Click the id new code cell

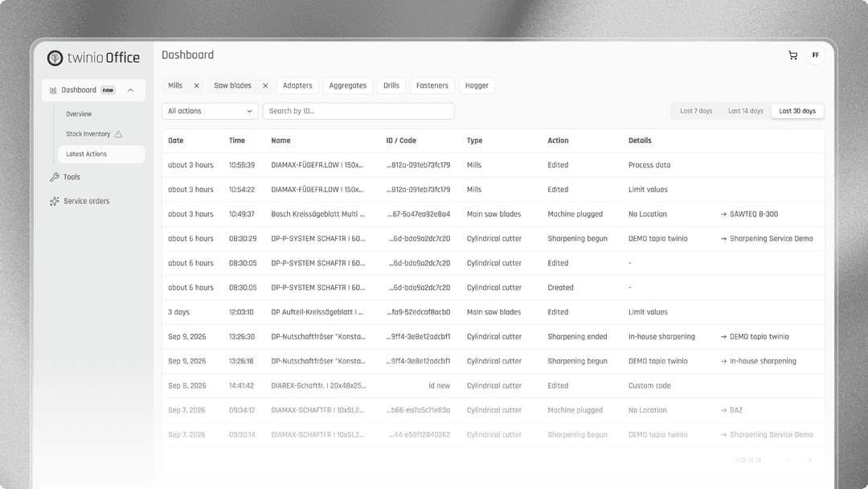(439, 386)
